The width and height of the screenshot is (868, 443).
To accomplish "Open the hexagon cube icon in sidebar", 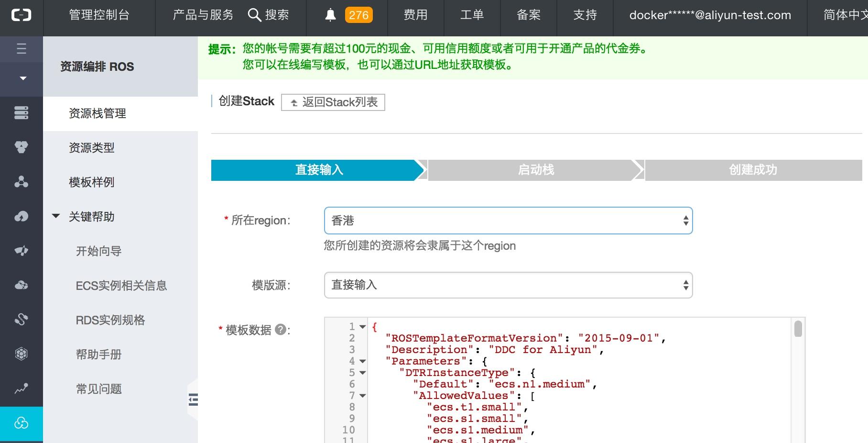I will click(22, 354).
